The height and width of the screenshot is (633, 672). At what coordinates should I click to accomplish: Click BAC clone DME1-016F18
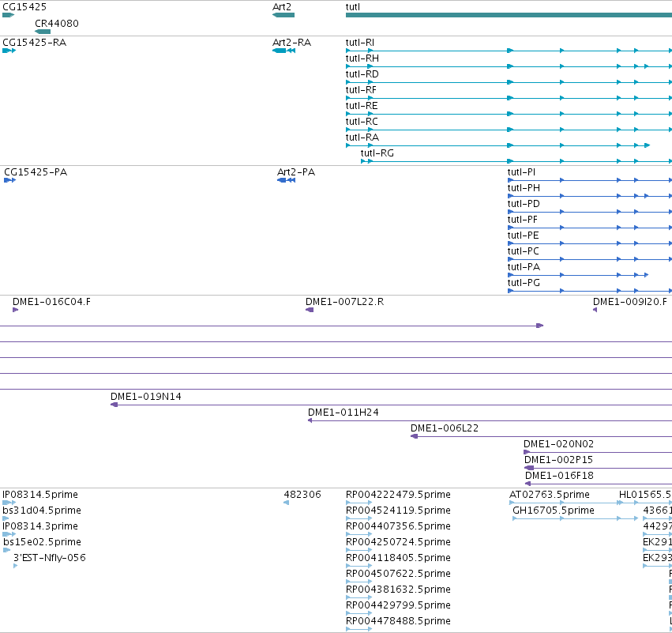click(x=559, y=476)
